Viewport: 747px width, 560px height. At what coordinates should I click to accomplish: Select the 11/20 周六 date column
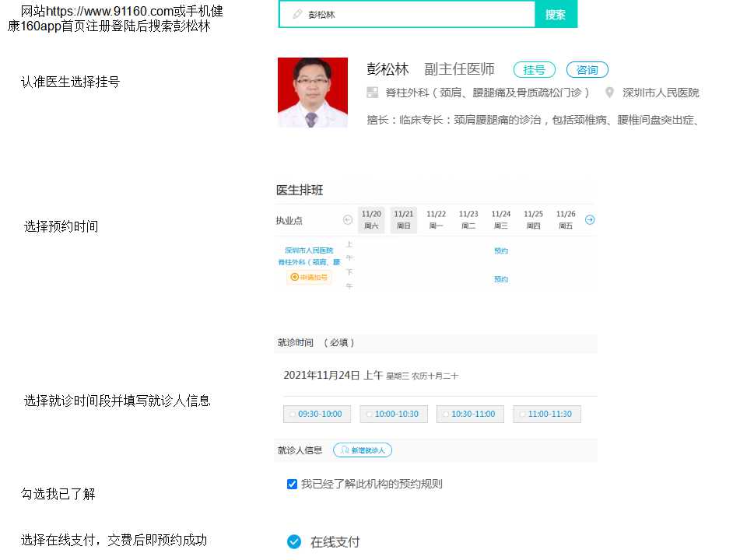click(371, 220)
